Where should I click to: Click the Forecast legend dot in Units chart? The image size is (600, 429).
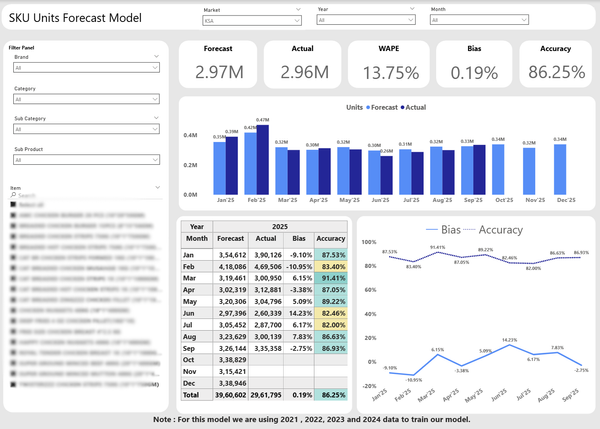[368, 108]
